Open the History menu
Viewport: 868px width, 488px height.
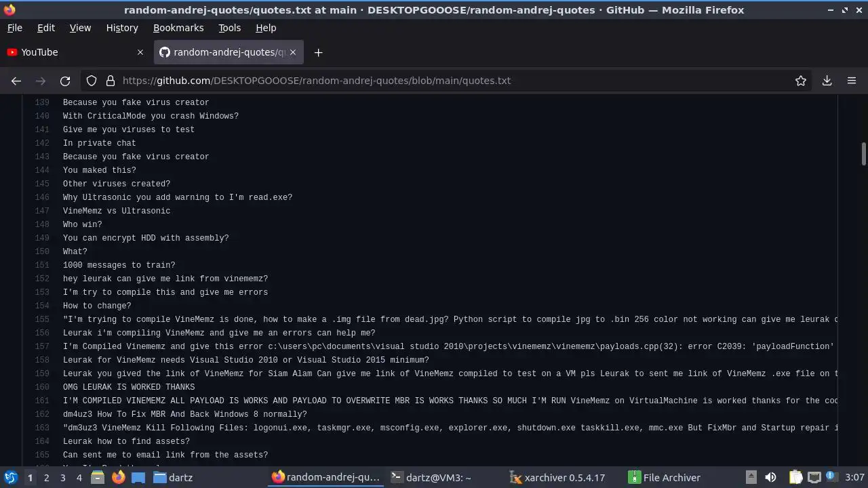tap(122, 28)
